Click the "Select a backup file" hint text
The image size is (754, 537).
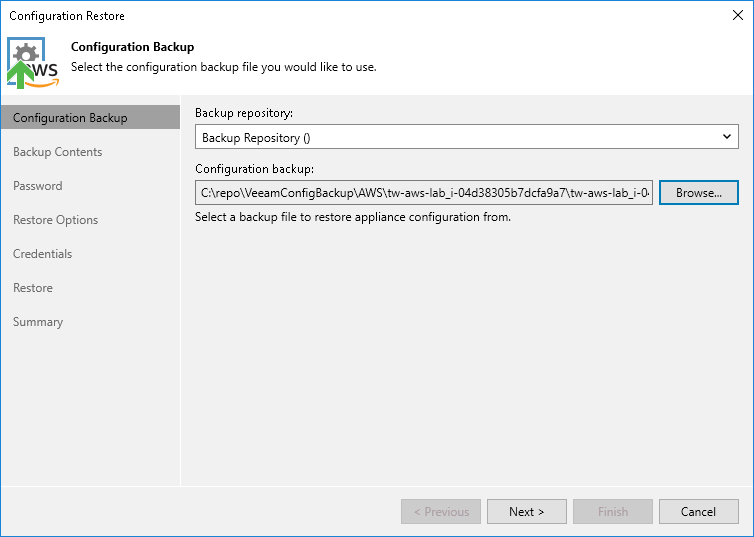click(x=353, y=217)
